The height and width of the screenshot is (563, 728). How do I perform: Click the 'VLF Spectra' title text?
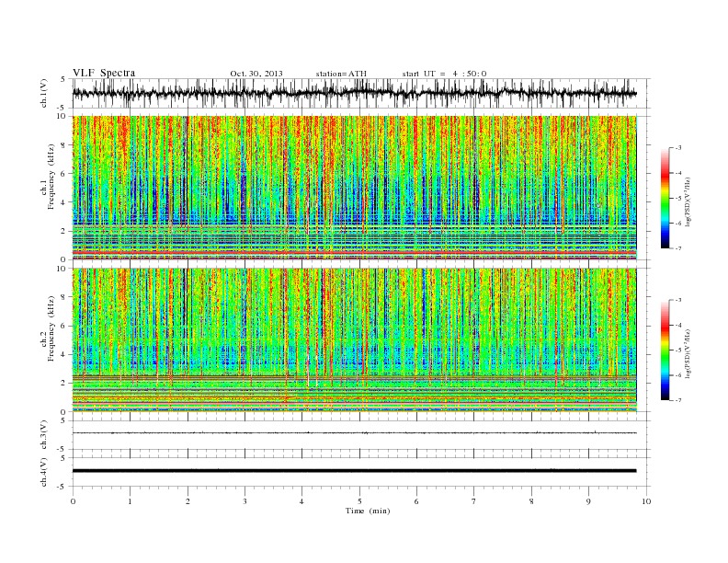104,73
